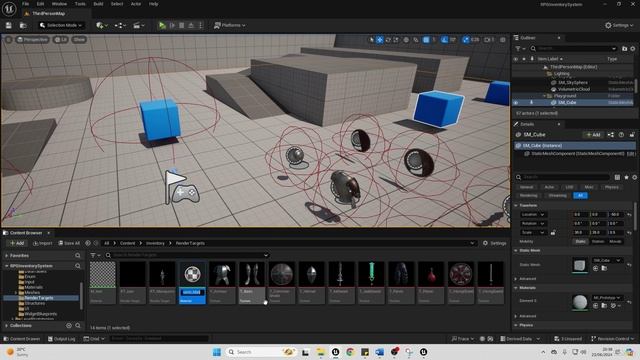Click the Play in editor green button

click(x=162, y=25)
